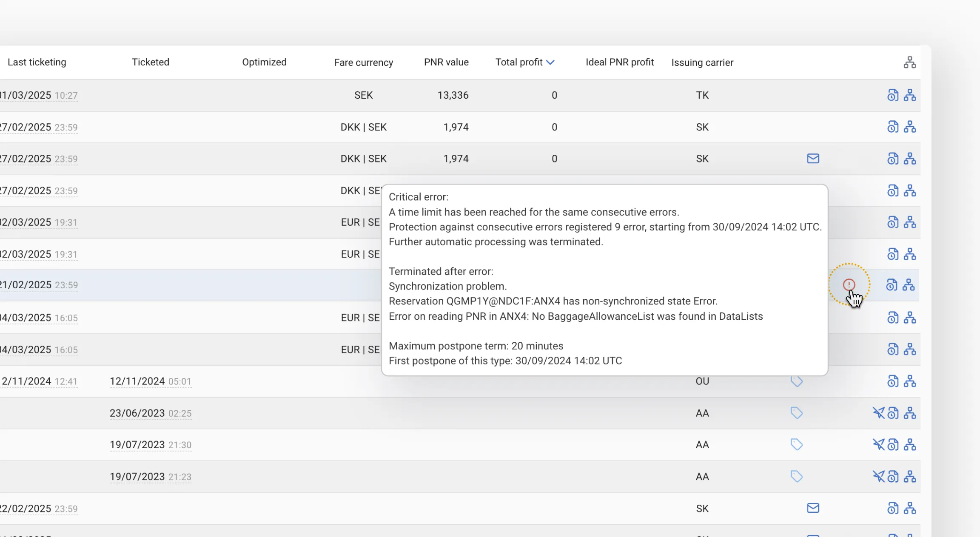
Task: Click the hierarchy icon in table header
Action: click(x=910, y=62)
